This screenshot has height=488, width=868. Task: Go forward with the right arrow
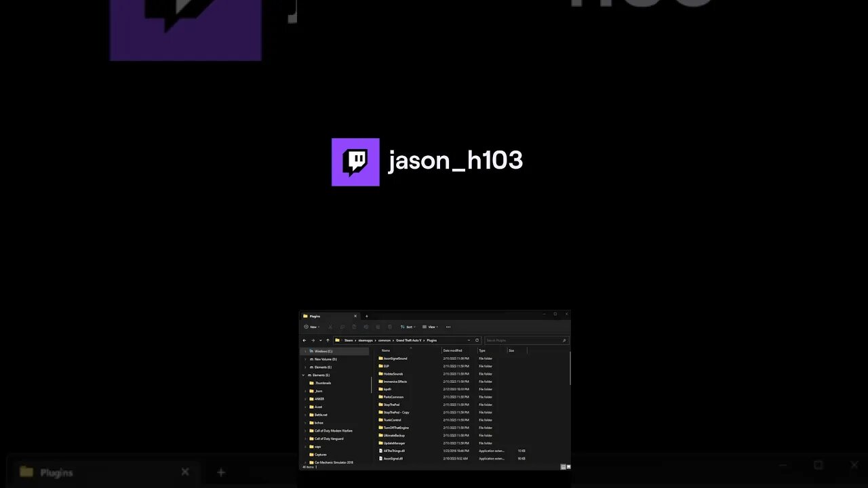pos(313,340)
